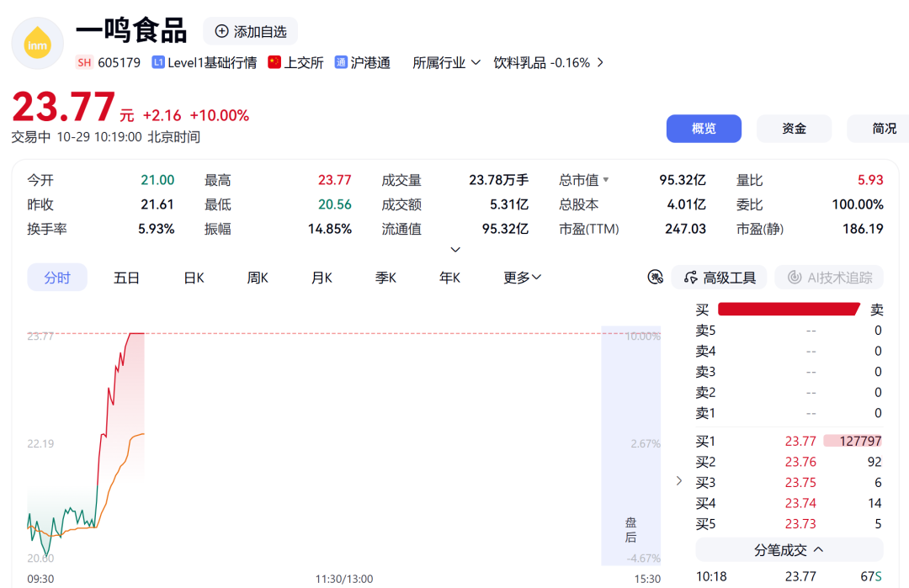Open the 更多 chart period dropdown
Screen dimensions: 909x588
pyautogui.click(x=522, y=278)
